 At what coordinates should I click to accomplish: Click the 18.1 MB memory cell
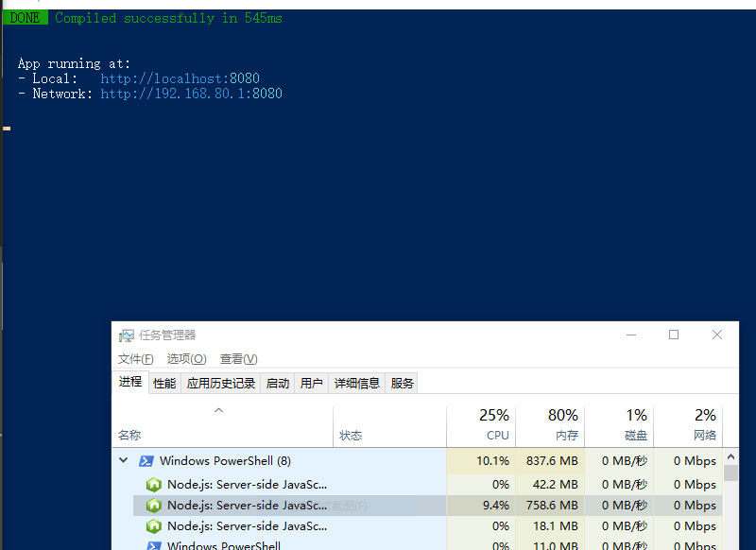pyautogui.click(x=550, y=525)
